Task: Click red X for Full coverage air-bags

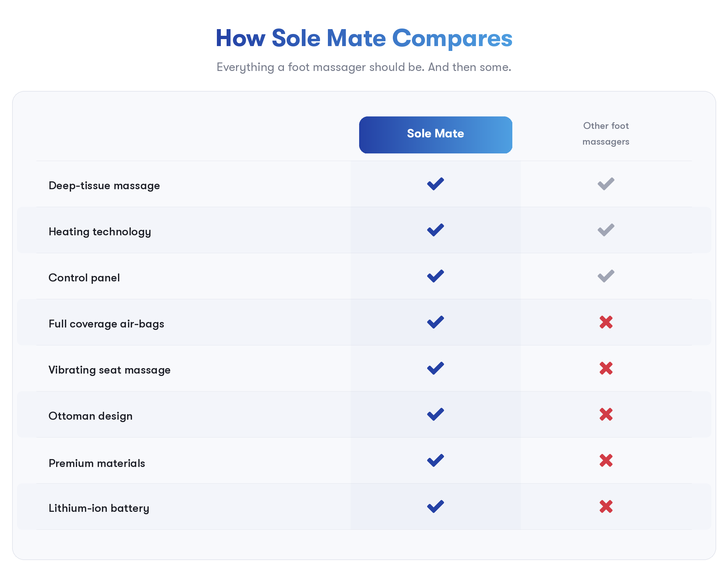Action: coord(606,322)
